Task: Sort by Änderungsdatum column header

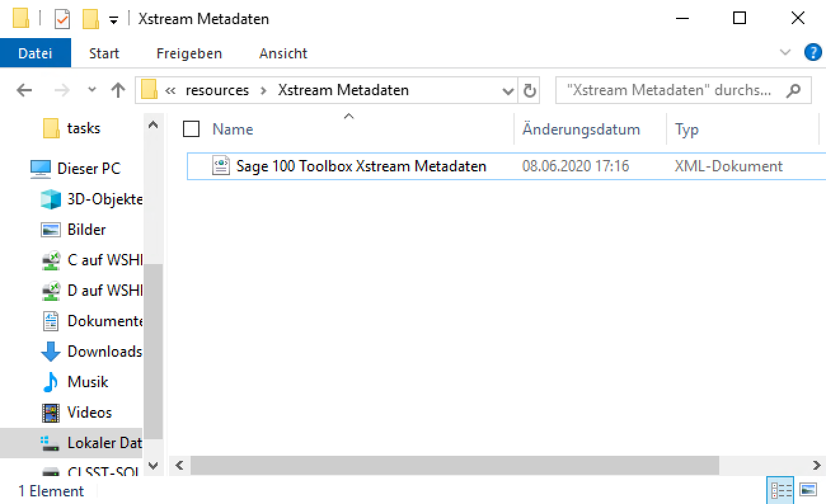Action: [581, 129]
